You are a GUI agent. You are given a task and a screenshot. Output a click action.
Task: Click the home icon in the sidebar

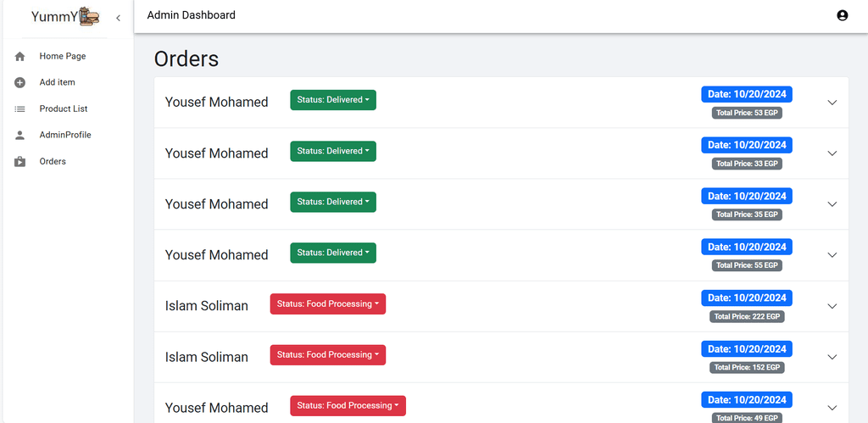tap(20, 56)
